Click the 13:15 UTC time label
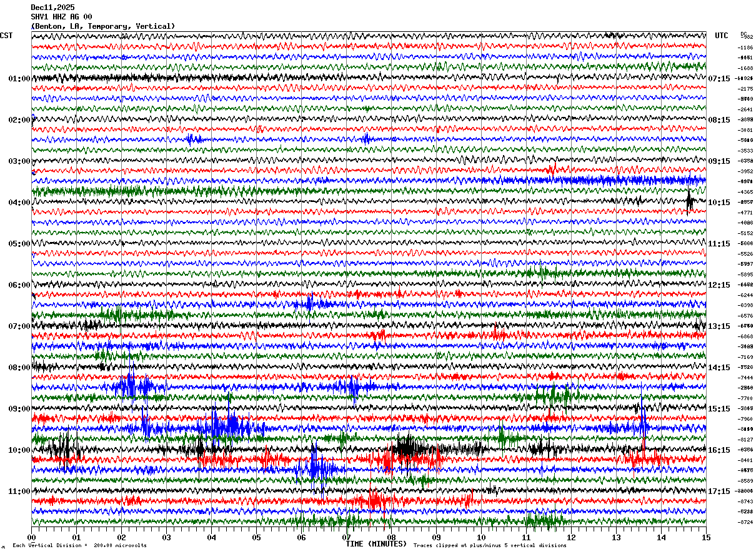Viewport: 756px width, 554px height. [719, 326]
